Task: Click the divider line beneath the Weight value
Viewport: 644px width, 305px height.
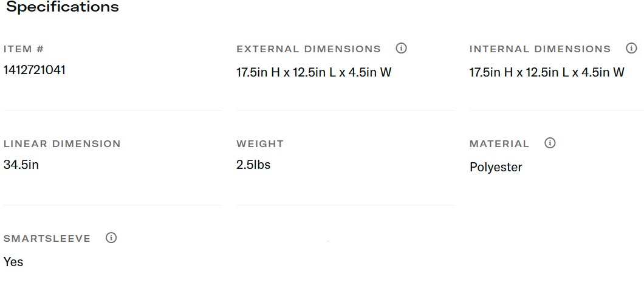Action: pos(345,205)
